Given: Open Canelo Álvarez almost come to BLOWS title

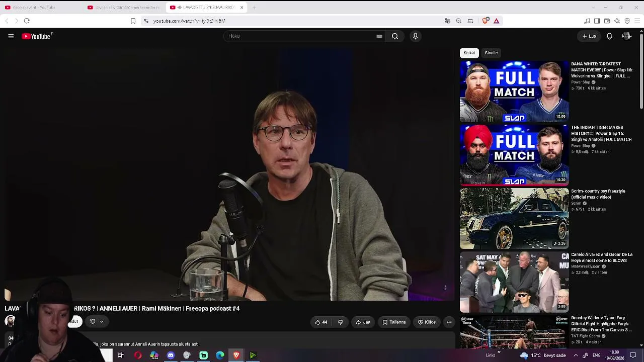Looking at the screenshot, I should (x=602, y=257).
